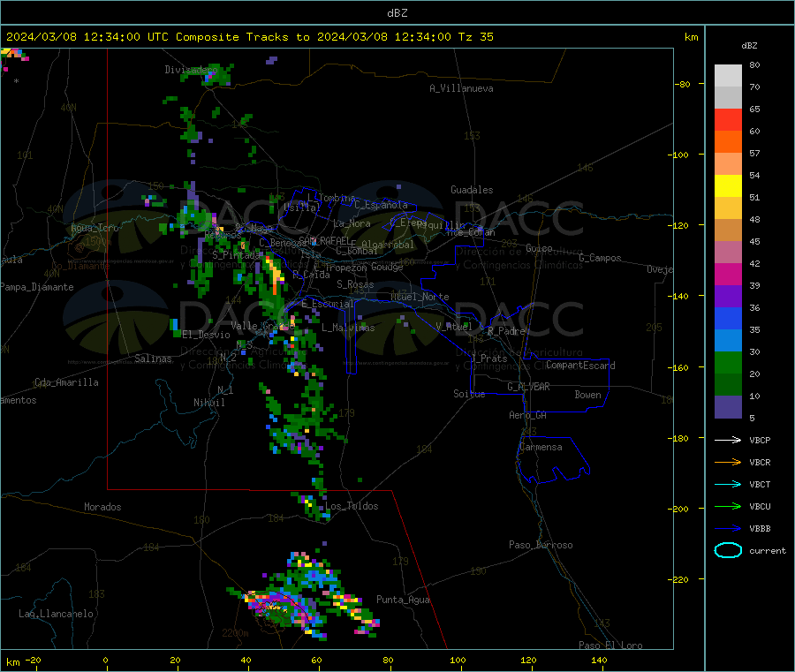Select the magenta 39-42 dBZ legend swatch
The height and width of the screenshot is (672, 795).
728,274
